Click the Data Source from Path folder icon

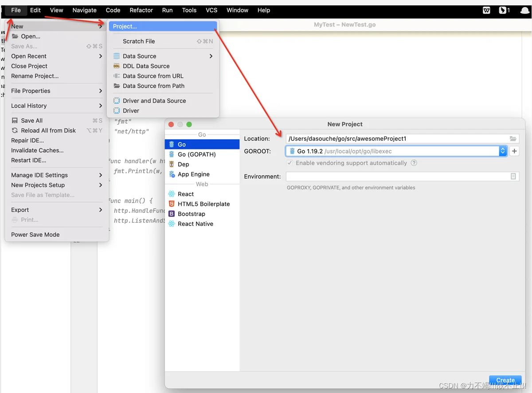[117, 86]
